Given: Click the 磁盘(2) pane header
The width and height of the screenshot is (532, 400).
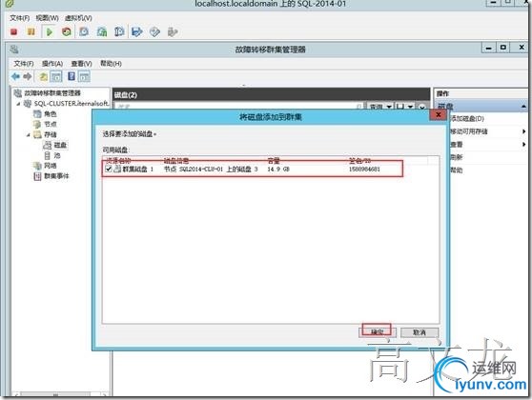Looking at the screenshot, I should point(271,95).
